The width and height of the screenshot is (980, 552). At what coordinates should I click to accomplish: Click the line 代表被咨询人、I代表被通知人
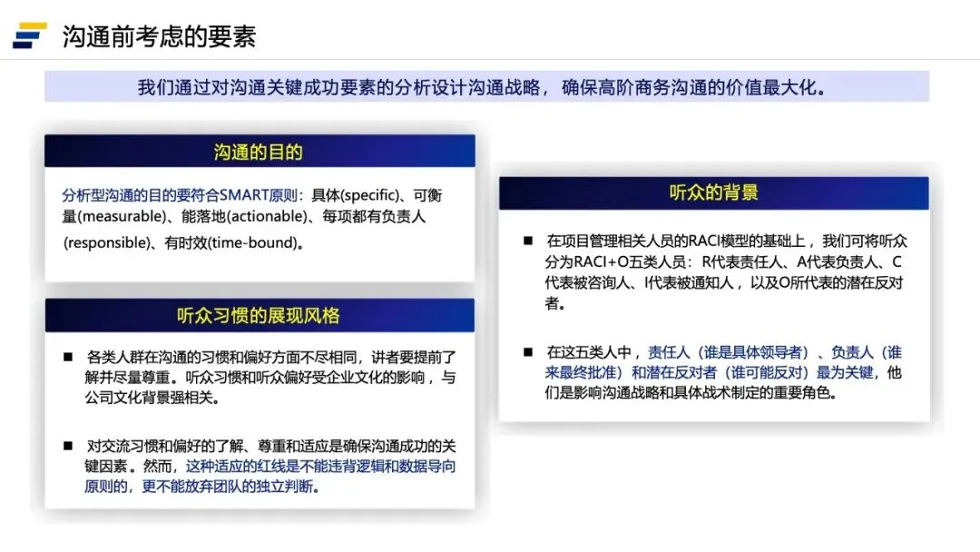coord(724,282)
